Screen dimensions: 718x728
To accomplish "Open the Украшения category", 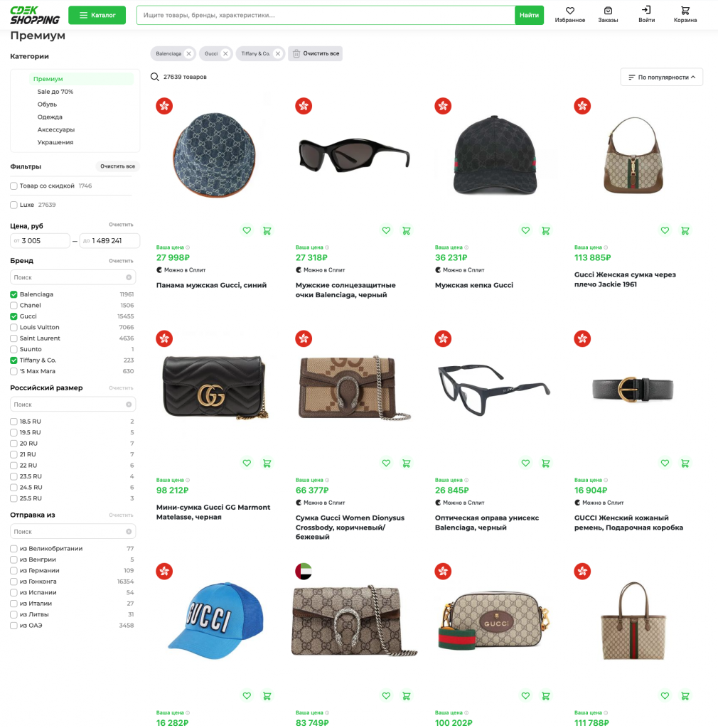I will tap(55, 142).
